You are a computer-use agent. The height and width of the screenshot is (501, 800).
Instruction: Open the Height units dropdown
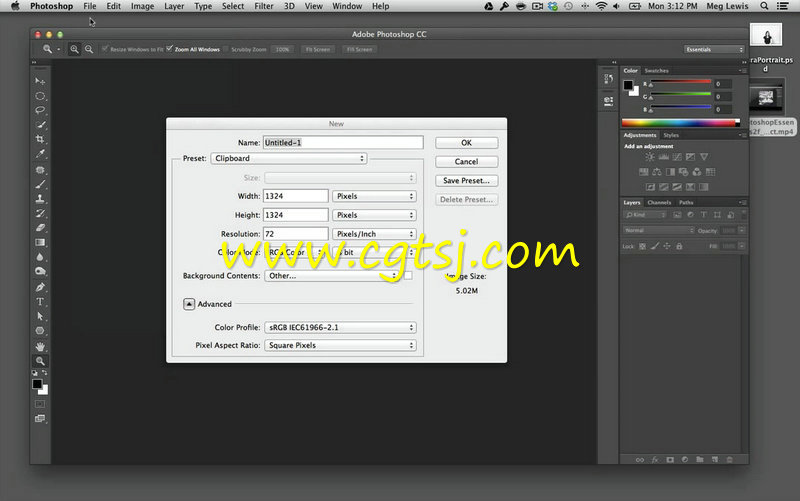tap(374, 215)
